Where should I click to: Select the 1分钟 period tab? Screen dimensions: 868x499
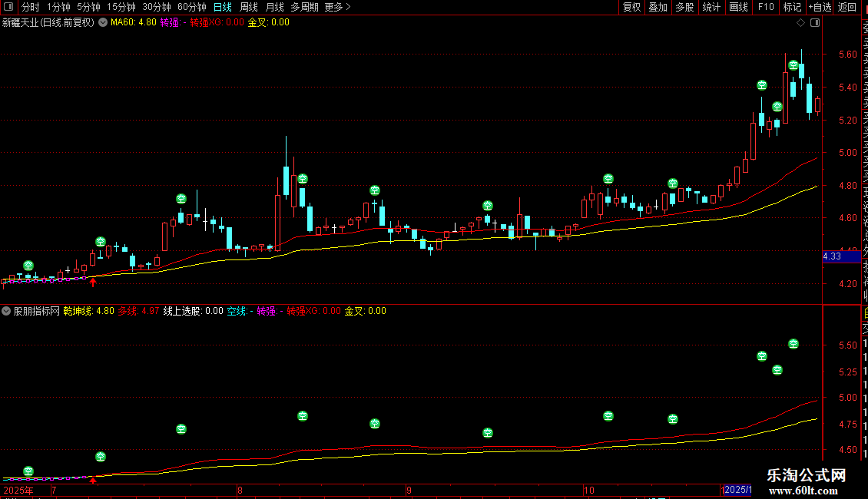[x=58, y=7]
